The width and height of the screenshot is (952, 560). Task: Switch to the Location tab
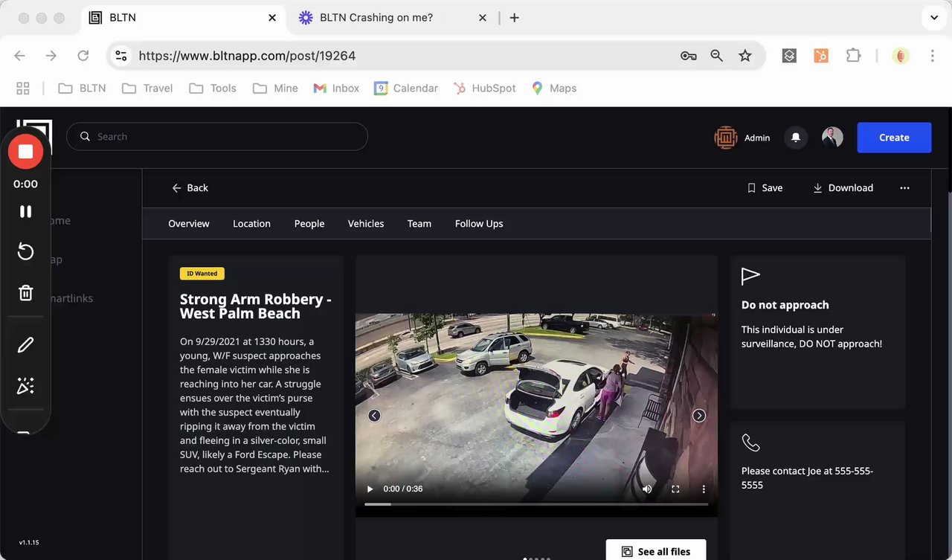(x=251, y=224)
